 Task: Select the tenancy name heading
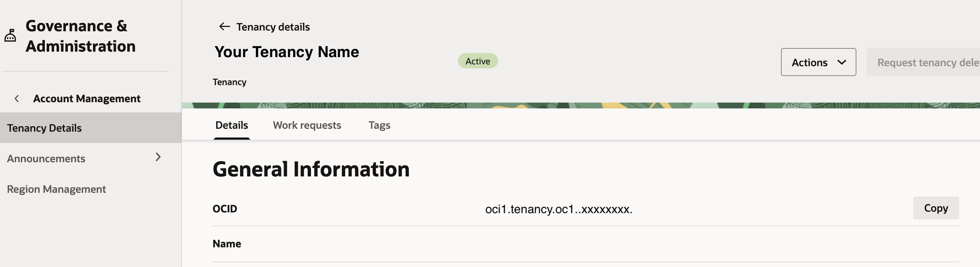pos(287,52)
